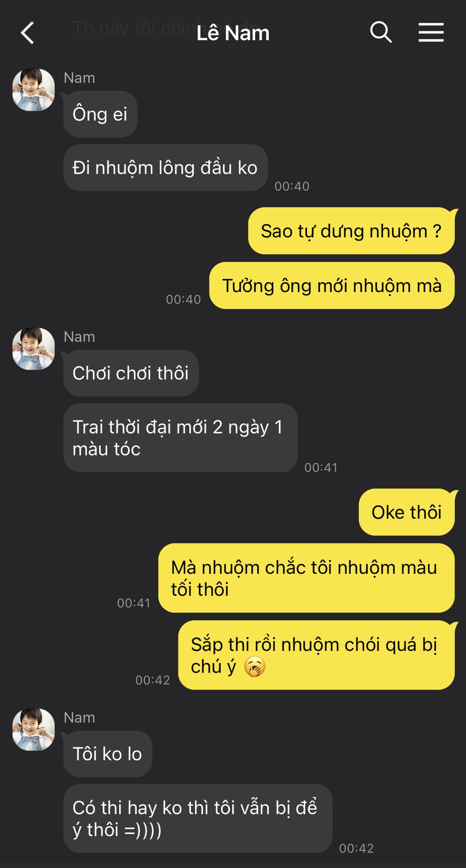Tap the yawning emoji in yellow message
The width and height of the screenshot is (466, 868).
point(255,666)
